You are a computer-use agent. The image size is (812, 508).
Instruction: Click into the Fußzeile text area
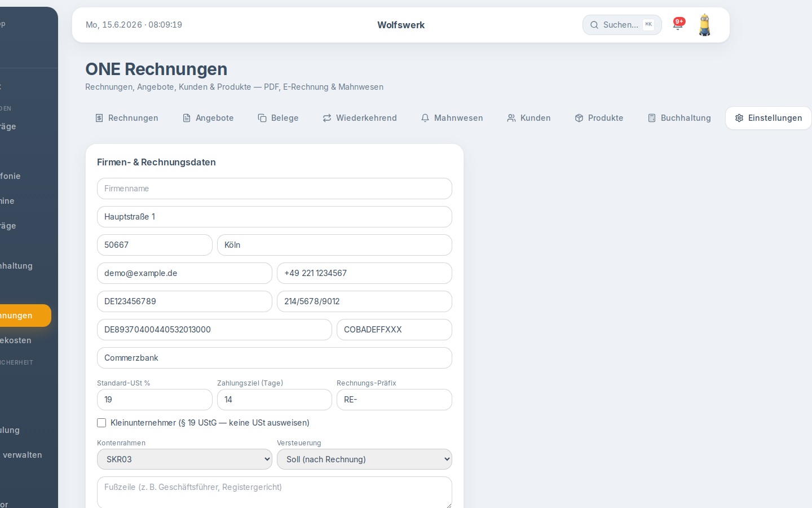point(275,492)
